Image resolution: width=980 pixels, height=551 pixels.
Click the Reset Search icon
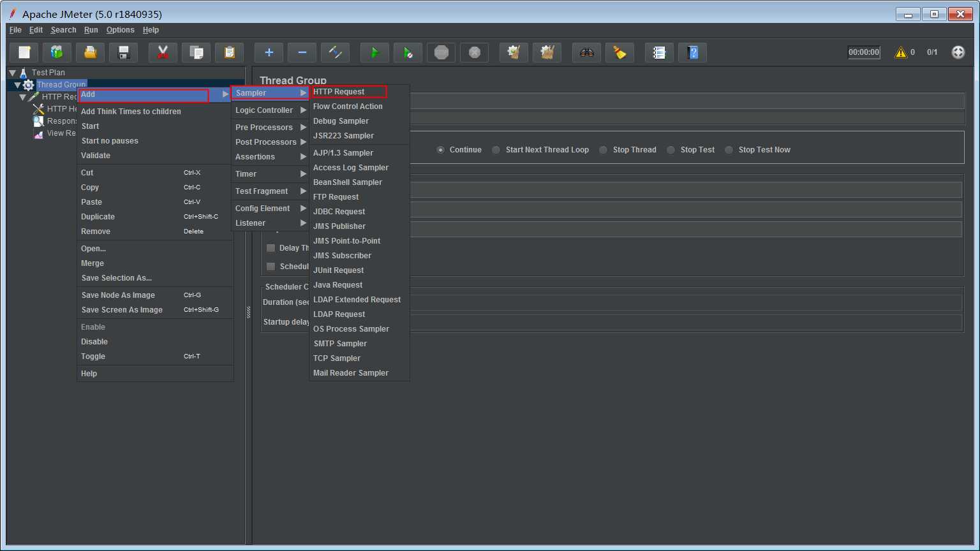click(x=620, y=52)
